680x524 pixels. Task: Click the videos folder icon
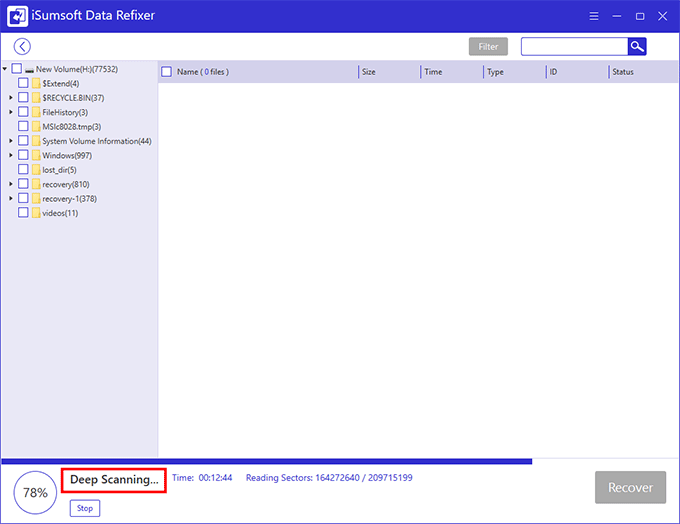pos(36,213)
